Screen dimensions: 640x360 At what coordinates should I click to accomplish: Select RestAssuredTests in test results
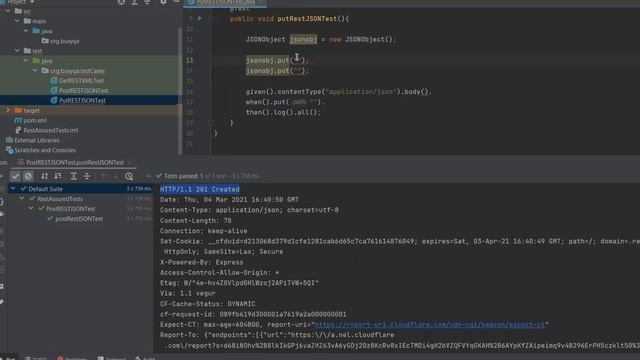coord(60,199)
